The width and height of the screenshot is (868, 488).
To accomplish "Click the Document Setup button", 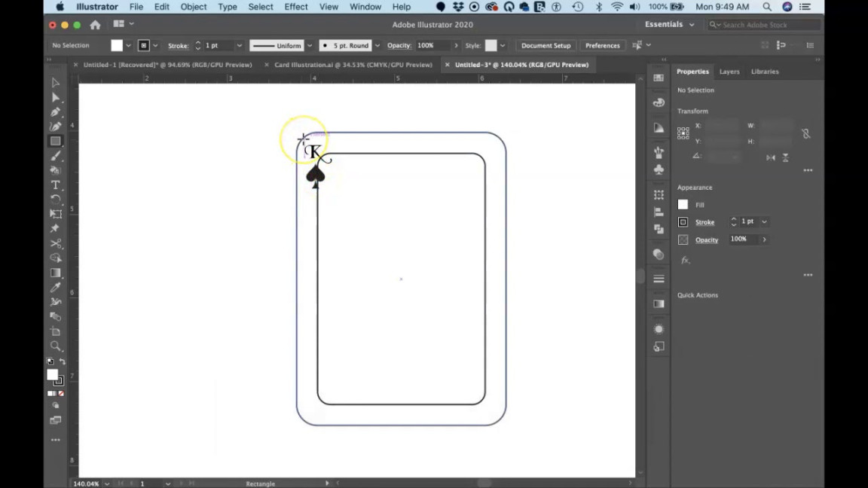I will coord(546,45).
